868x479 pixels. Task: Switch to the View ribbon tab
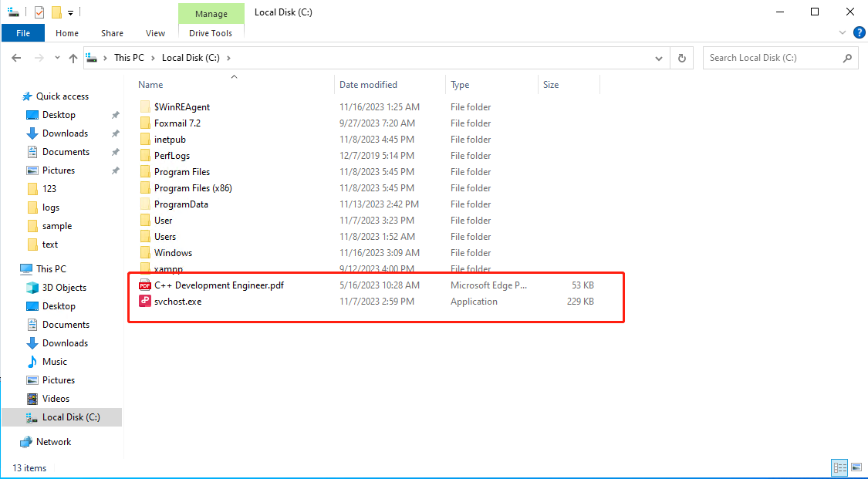(x=155, y=33)
